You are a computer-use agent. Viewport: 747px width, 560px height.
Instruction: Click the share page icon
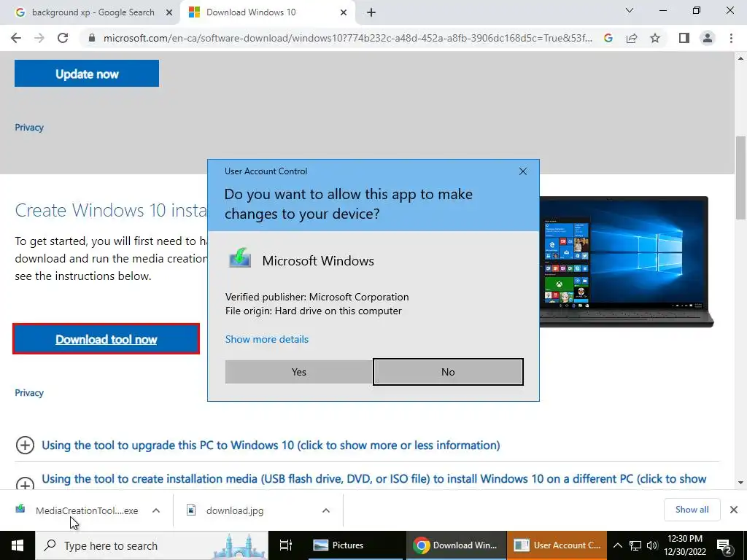(x=632, y=38)
